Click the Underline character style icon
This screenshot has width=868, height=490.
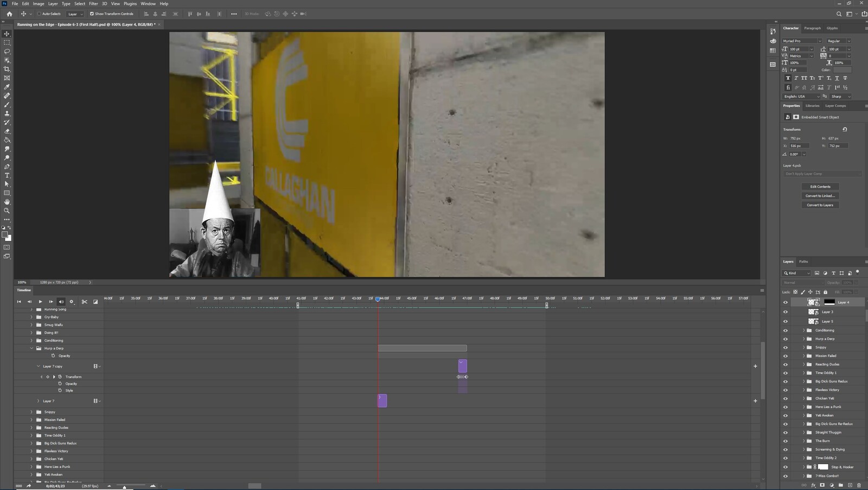coord(837,78)
